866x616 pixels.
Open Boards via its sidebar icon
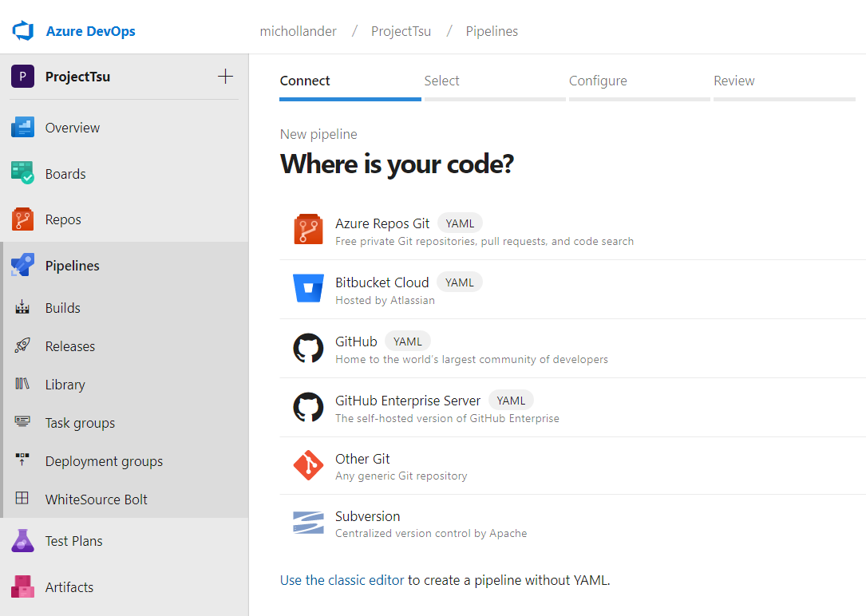click(x=22, y=173)
